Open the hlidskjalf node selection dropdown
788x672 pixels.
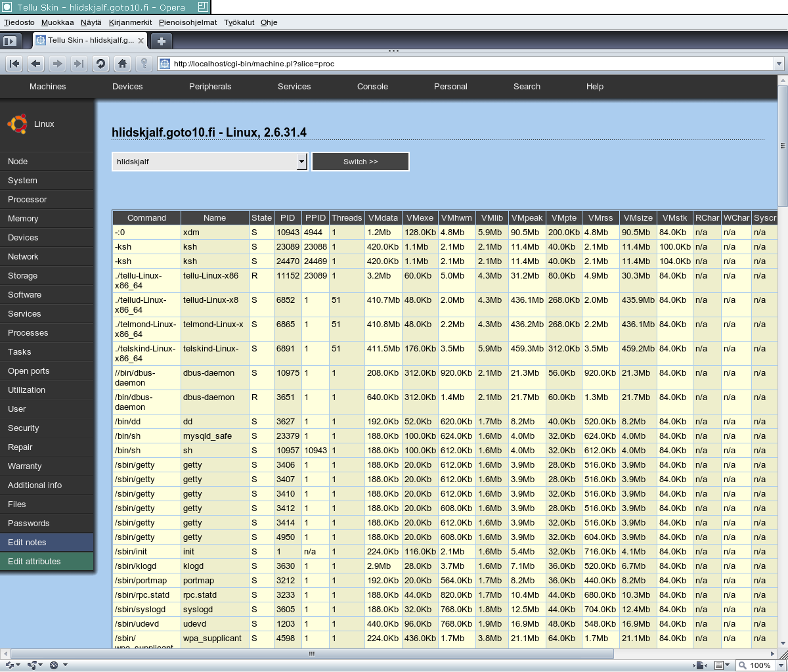[301, 161]
